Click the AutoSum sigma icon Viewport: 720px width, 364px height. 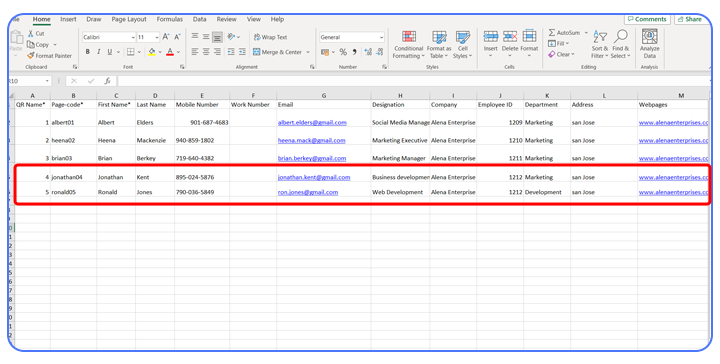[552, 33]
